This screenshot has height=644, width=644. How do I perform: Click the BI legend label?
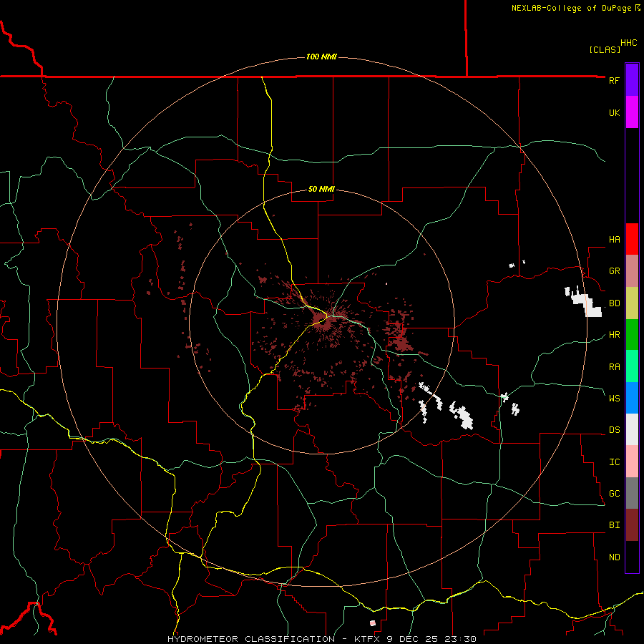[614, 525]
